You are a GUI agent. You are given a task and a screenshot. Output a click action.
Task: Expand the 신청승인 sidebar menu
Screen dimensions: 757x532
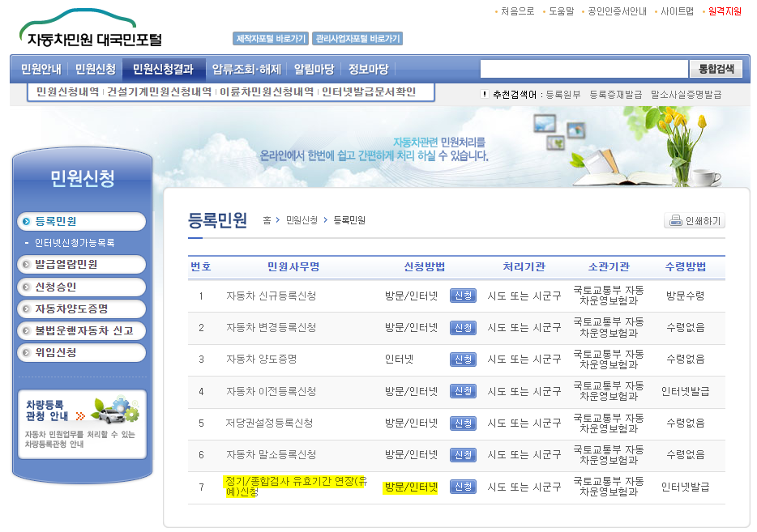[x=81, y=287]
